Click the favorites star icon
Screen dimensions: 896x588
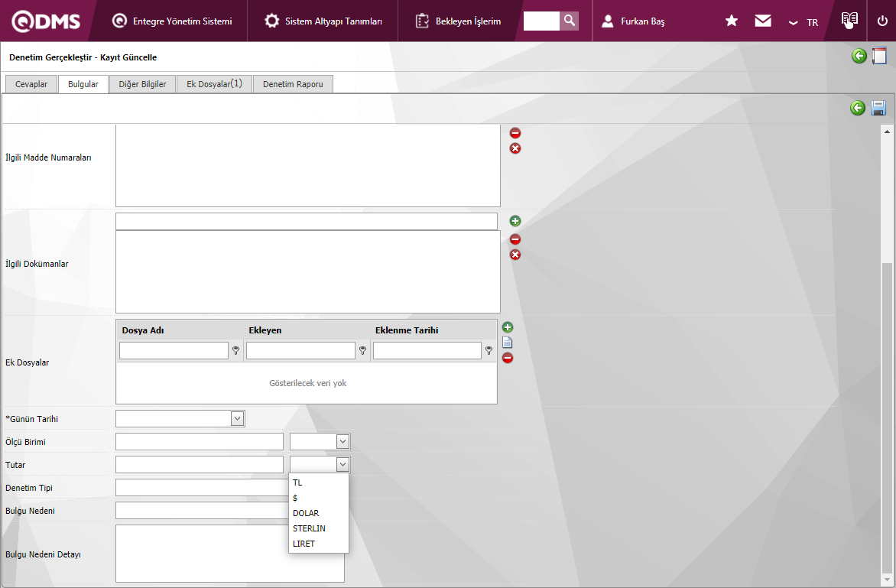click(732, 21)
